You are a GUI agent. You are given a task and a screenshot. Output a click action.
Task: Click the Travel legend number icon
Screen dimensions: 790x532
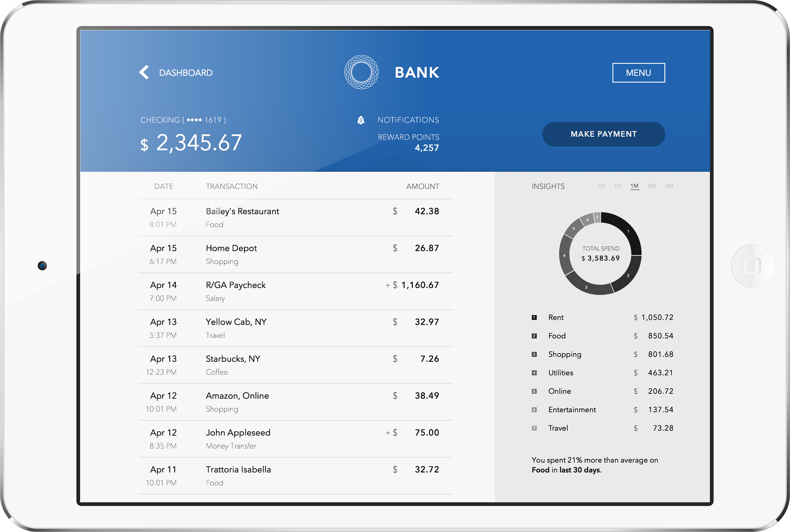534,428
